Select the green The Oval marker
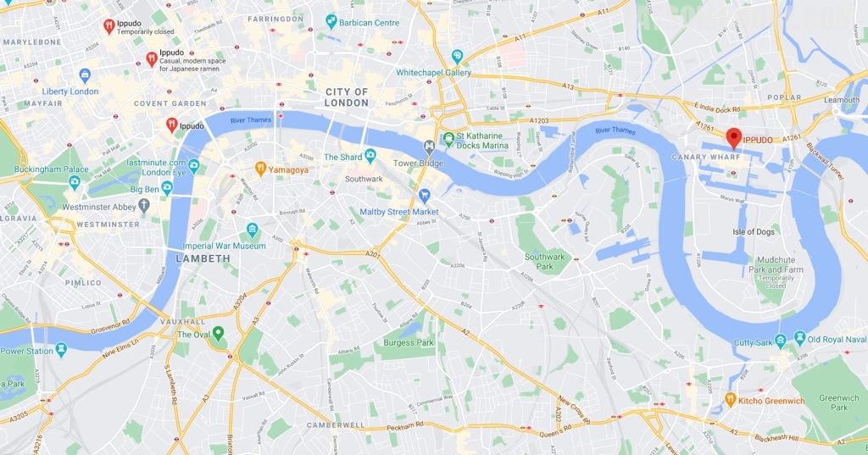This screenshot has width=868, height=455. (218, 334)
